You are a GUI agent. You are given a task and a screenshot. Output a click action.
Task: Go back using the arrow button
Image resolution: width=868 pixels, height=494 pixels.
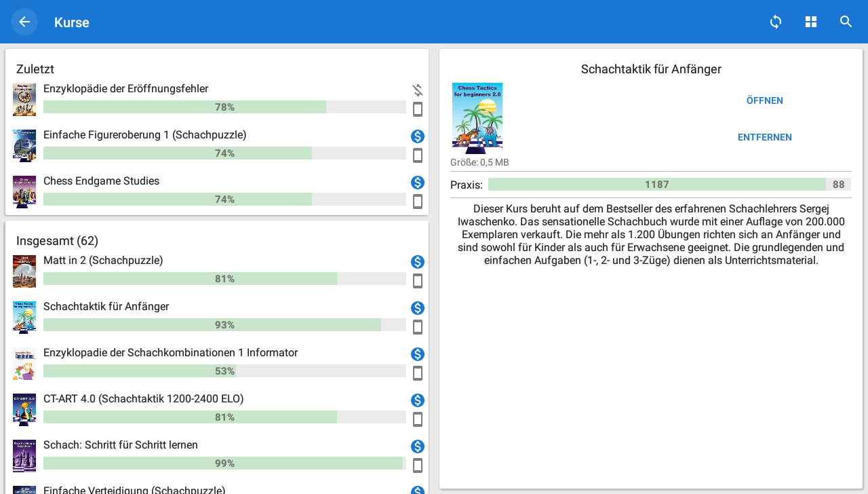click(24, 22)
